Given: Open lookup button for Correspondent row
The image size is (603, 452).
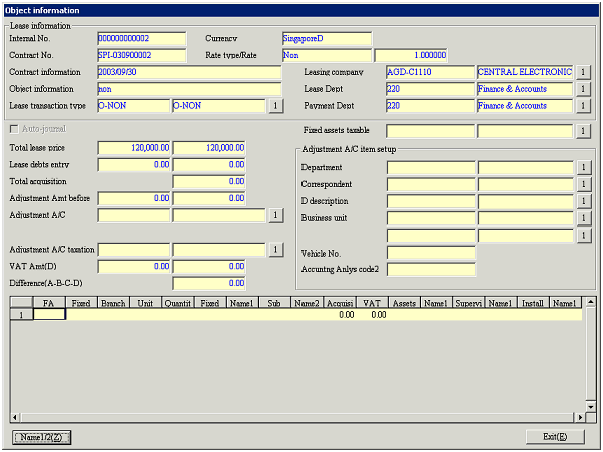Looking at the screenshot, I should tap(584, 184).
